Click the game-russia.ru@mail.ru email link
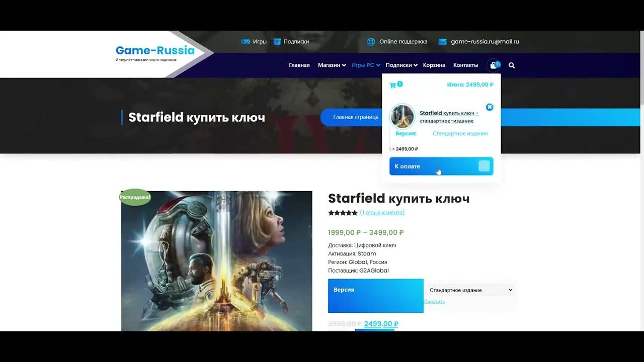The image size is (644, 362). tap(479, 42)
